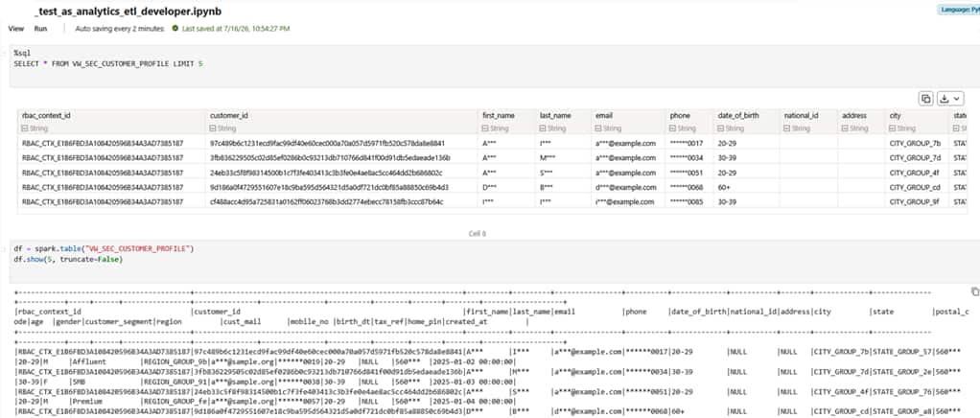Click String type icon under first_name
The image size is (980, 418).
pos(485,128)
